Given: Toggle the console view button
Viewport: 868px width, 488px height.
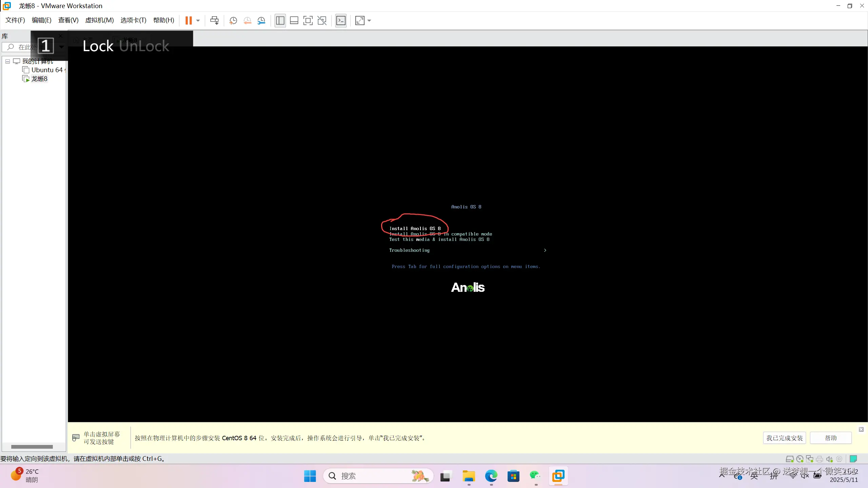Looking at the screenshot, I should pos(341,20).
